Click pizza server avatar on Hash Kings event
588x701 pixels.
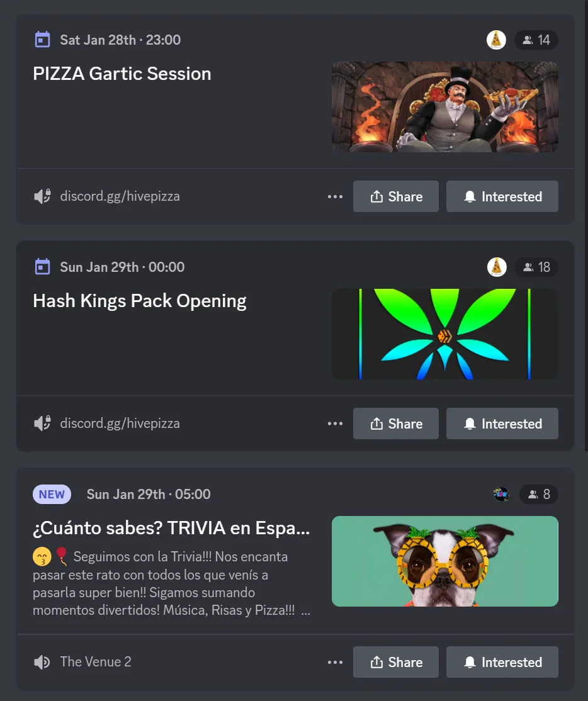pos(496,267)
